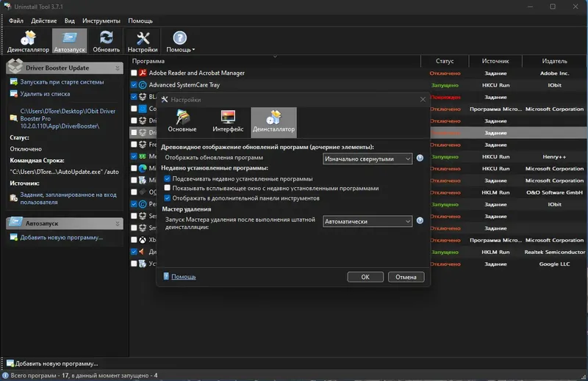Click the Adobe Reader row icon

tap(143, 73)
